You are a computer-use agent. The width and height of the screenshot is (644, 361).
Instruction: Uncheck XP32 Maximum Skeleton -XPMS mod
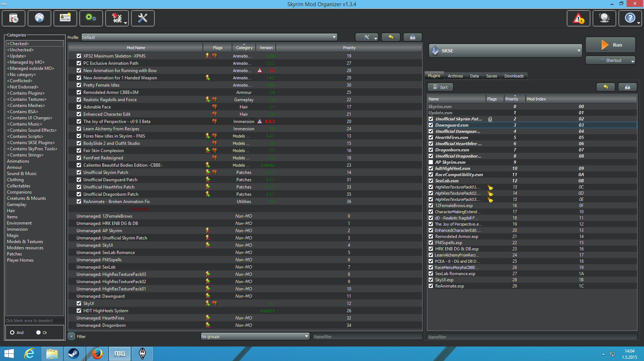[79, 56]
